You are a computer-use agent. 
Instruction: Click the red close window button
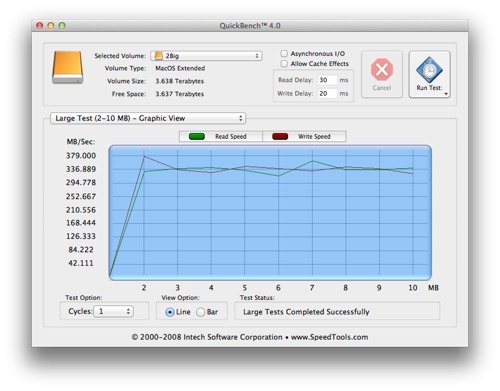(40, 25)
